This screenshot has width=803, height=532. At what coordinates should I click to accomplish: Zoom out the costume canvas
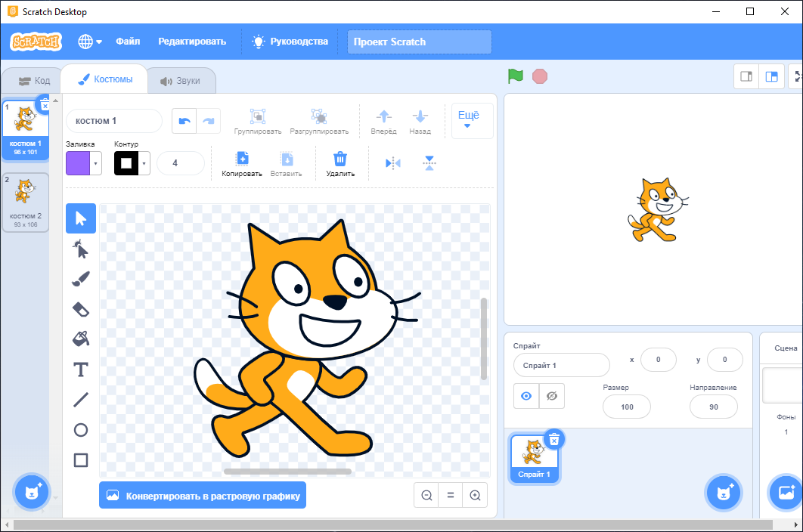426,495
